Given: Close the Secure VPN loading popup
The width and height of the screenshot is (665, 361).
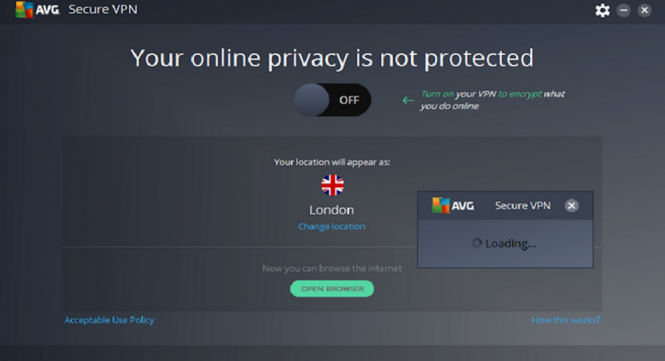Looking at the screenshot, I should pos(571,206).
